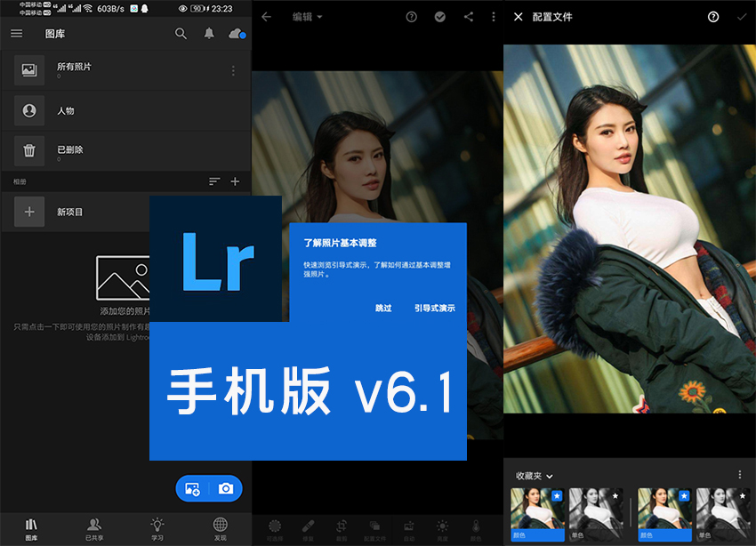The height and width of the screenshot is (546, 756).
Task: Read the 了解照片基本调整 dialog title
Action: 340,243
